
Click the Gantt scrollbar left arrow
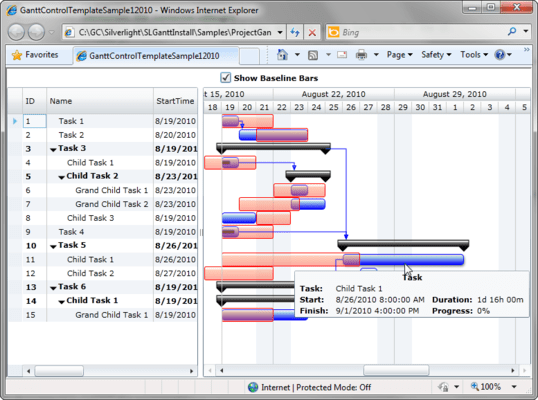(222, 370)
